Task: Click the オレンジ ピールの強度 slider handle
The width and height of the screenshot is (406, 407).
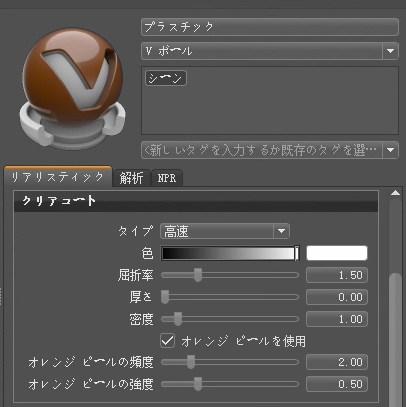Action: point(198,384)
